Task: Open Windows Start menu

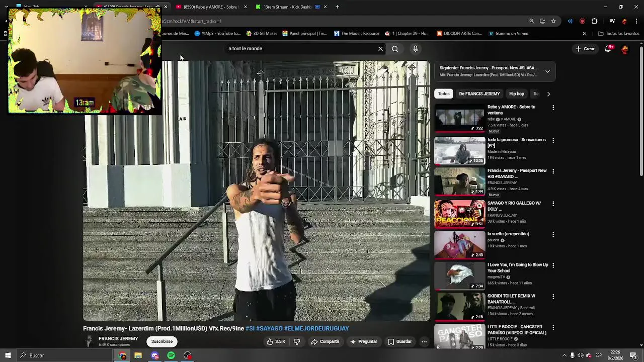Action: click(8, 355)
